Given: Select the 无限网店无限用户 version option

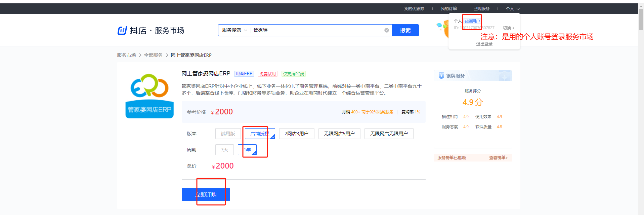Looking at the screenshot, I should (x=389, y=134).
